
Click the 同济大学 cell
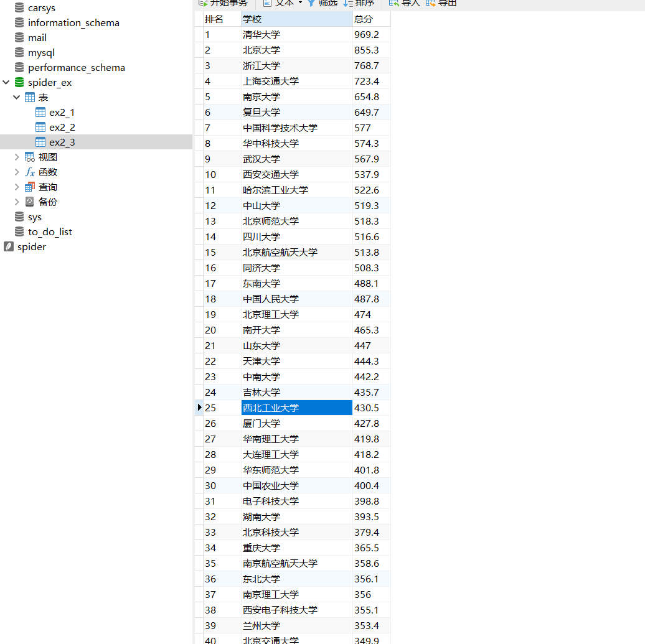click(296, 268)
